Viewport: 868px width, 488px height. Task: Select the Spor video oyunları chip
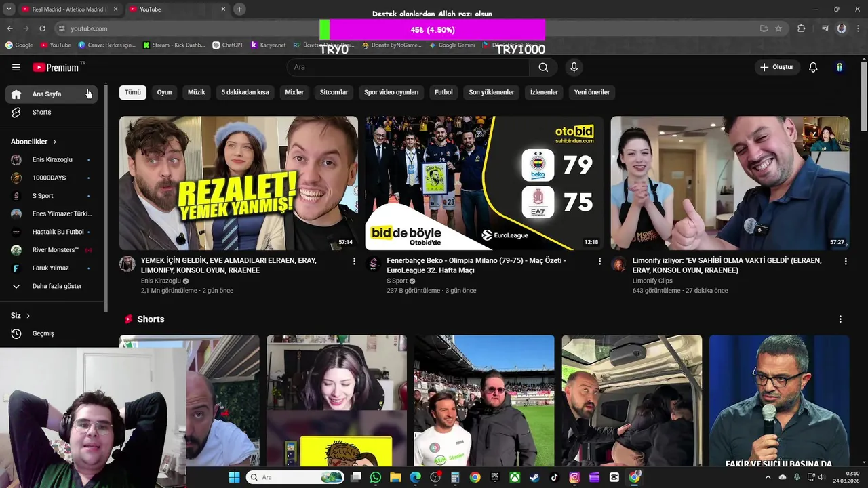[x=391, y=92]
